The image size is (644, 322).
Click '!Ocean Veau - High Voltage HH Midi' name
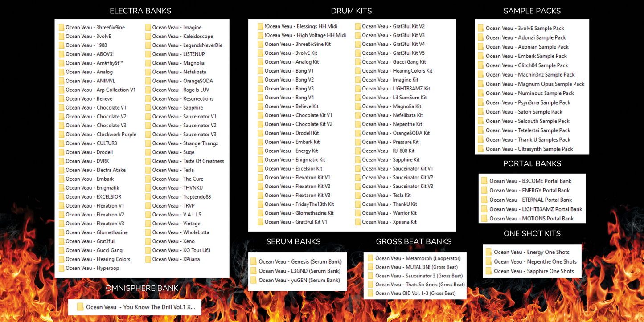305,35
